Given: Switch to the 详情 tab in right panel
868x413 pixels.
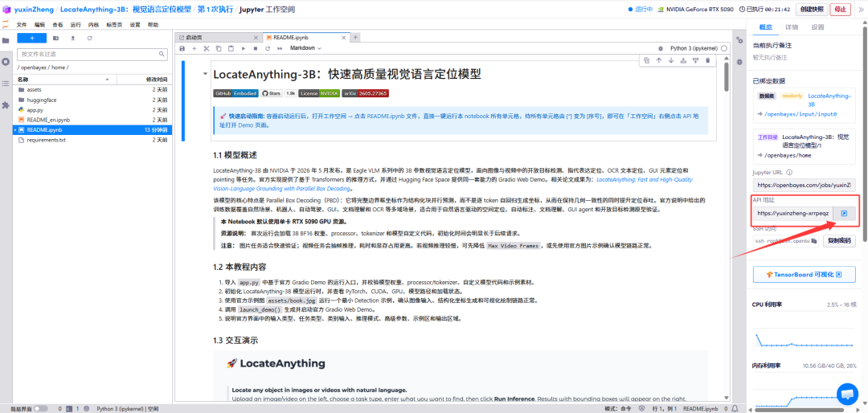Looking at the screenshot, I should tap(791, 27).
